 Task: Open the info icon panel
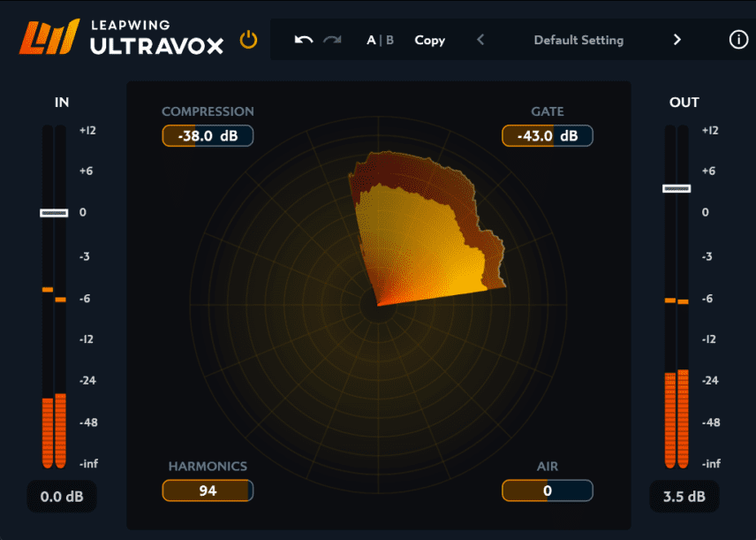[738, 40]
